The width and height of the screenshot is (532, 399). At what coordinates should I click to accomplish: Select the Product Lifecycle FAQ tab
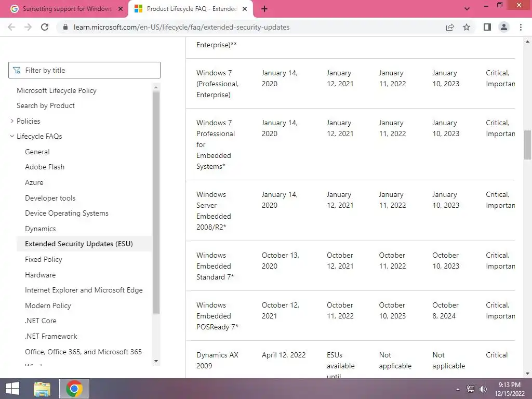pos(191,9)
